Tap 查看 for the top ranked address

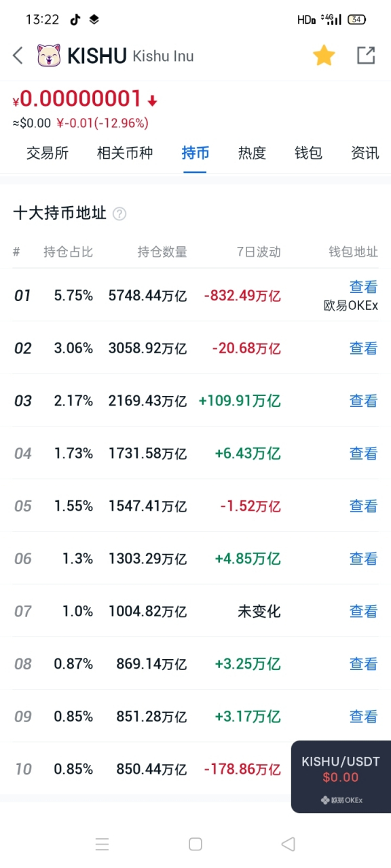coord(363,287)
